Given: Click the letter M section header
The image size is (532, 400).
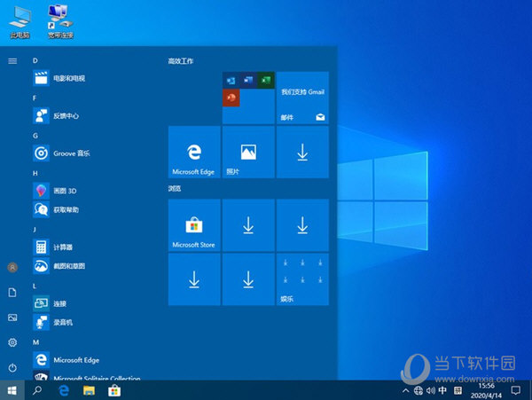Looking at the screenshot, I should click(36, 342).
